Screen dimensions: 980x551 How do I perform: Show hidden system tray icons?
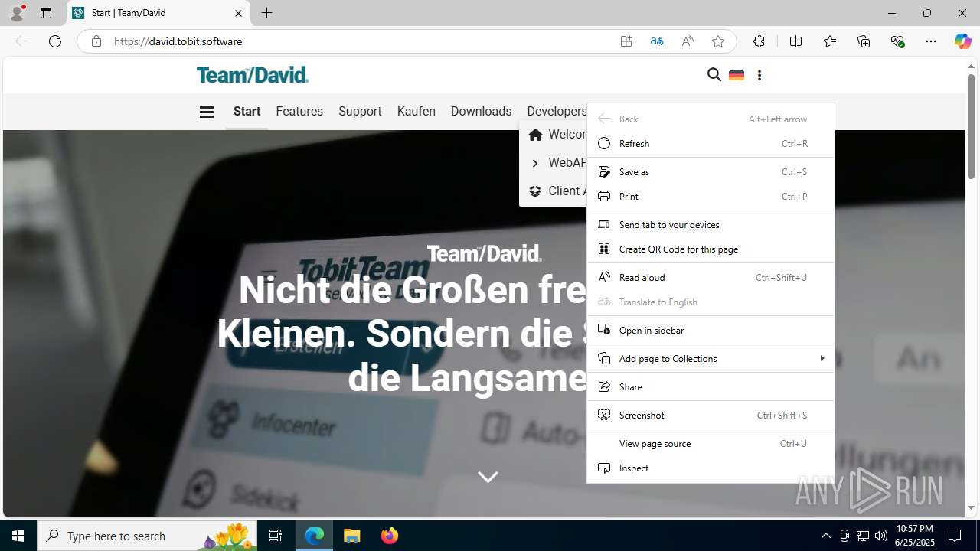[x=825, y=536]
